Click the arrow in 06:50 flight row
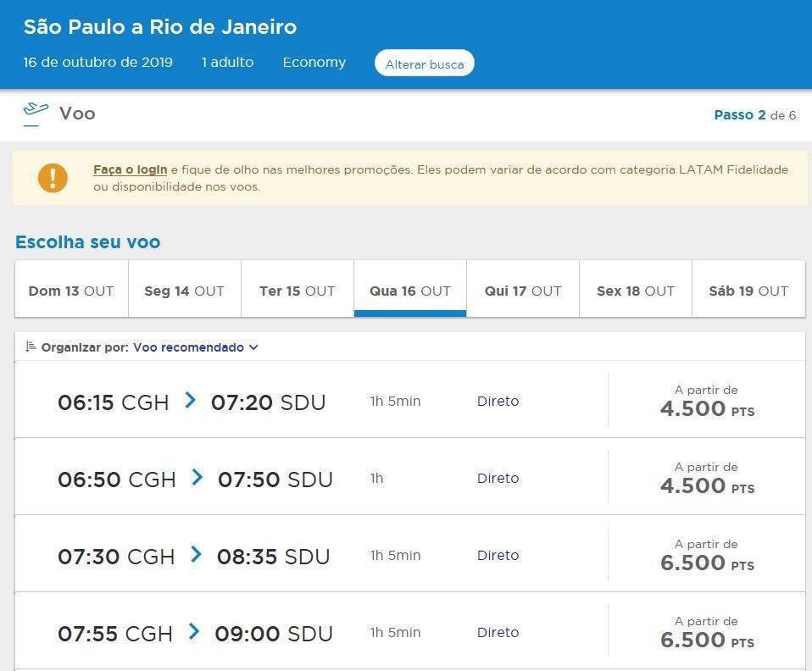Viewport: 812px width, 671px height. coord(197,478)
